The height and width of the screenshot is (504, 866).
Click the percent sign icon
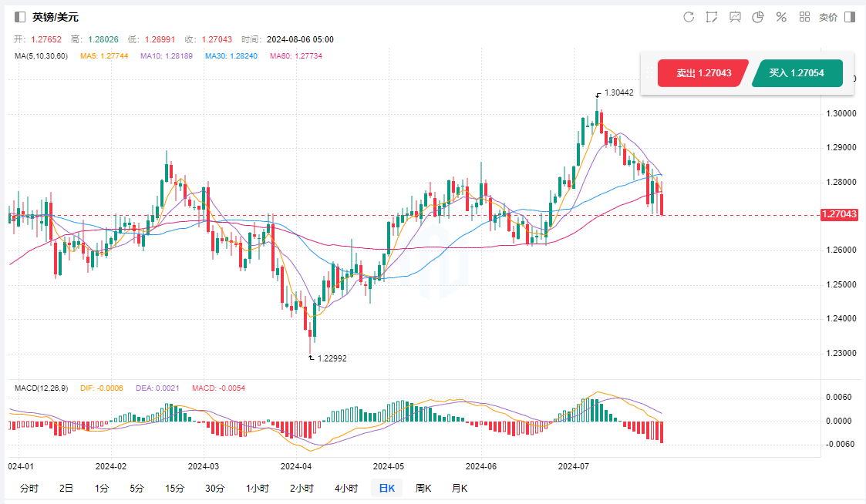pos(781,17)
